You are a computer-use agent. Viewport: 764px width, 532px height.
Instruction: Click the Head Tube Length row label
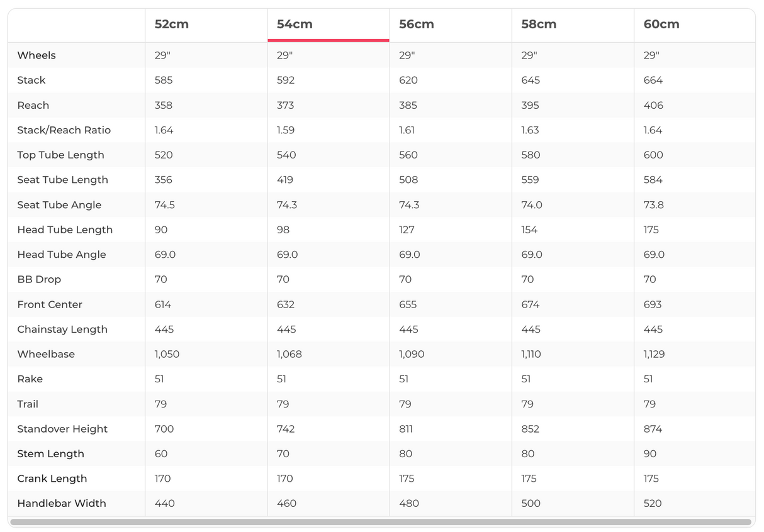65,230
